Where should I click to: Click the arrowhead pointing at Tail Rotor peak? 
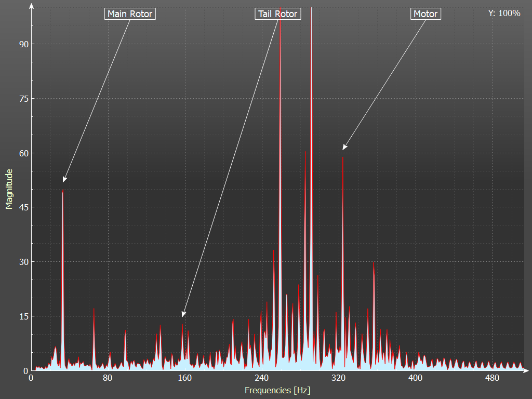(x=183, y=313)
